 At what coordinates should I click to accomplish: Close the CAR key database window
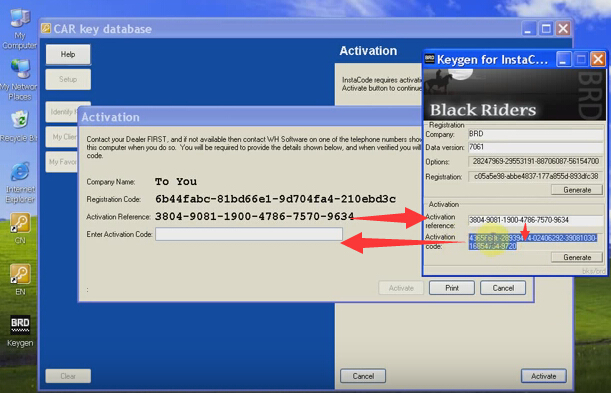[x=563, y=28]
